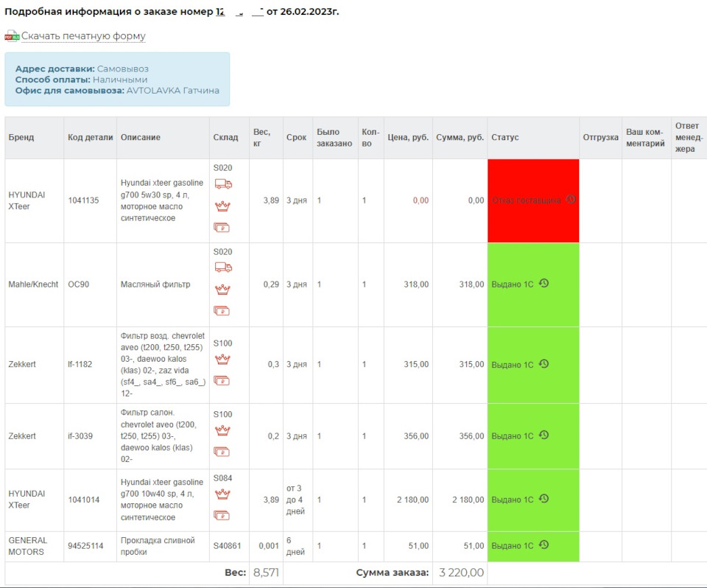707x588 pixels.
Task: Click the Отгрузка column header
Action: tap(601, 138)
